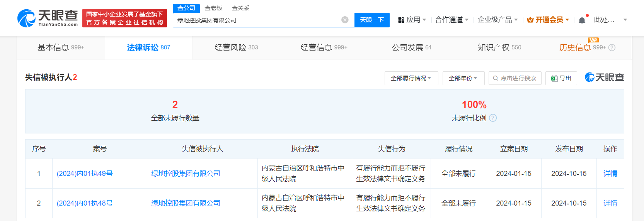The image size is (644, 221).
Task: Open the 全部履行情况 filter dropdown
Action: pyautogui.click(x=411, y=78)
